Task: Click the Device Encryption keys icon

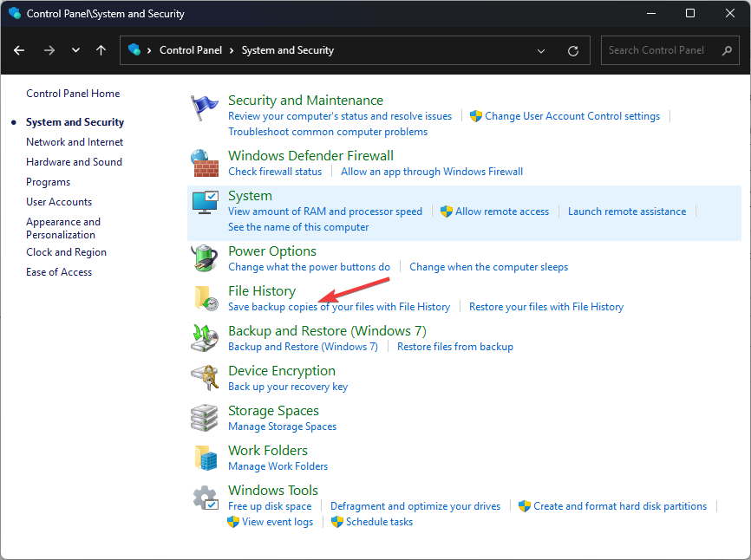Action: click(205, 379)
